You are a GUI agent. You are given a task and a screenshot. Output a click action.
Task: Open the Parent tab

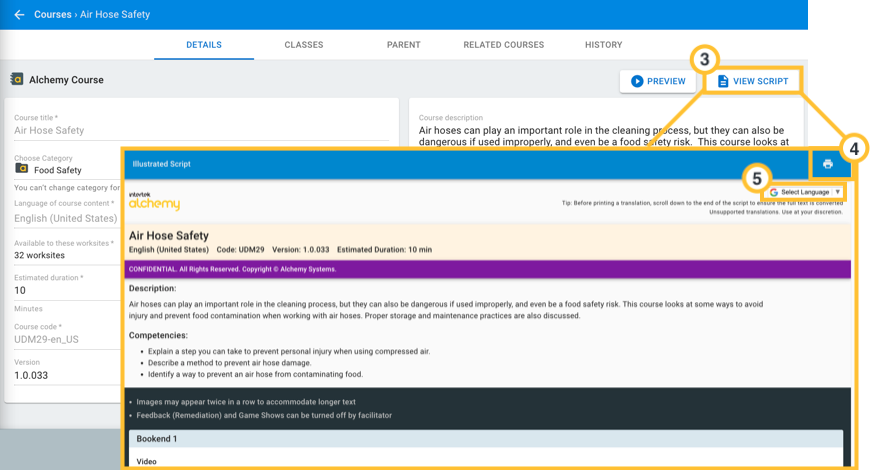[404, 45]
